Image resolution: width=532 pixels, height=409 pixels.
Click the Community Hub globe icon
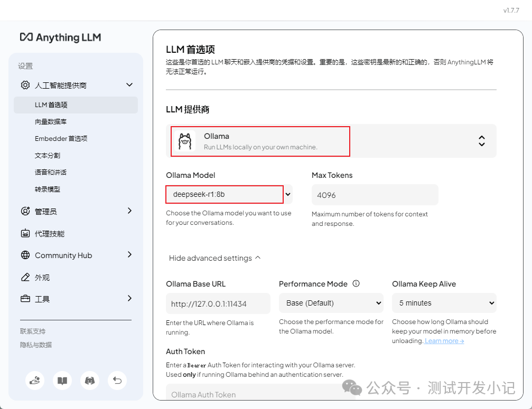click(25, 255)
